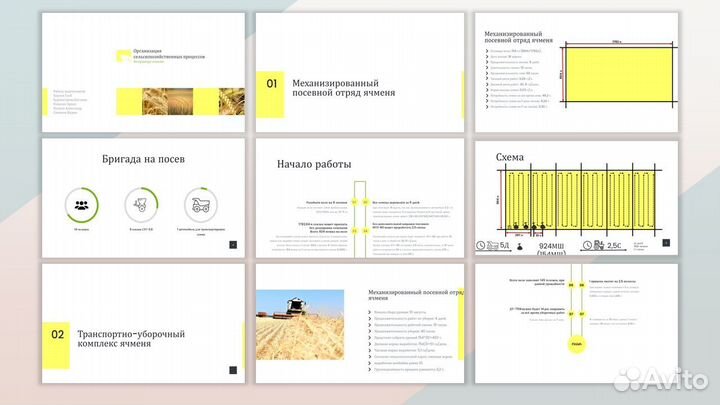This screenshot has width=720, height=405.
Task: Click the 'Начало работы' heading
Action: [x=314, y=164]
